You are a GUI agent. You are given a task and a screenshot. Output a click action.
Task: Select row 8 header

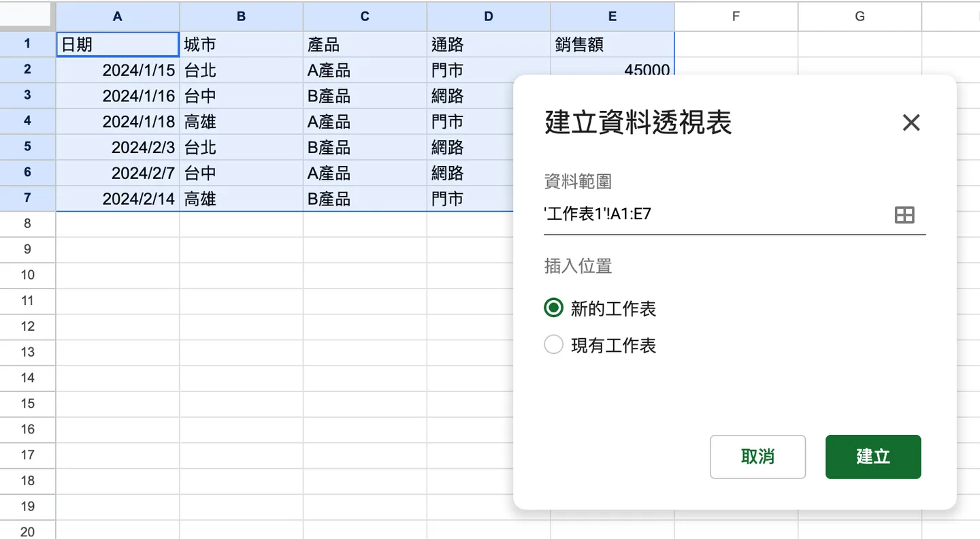[x=27, y=224]
